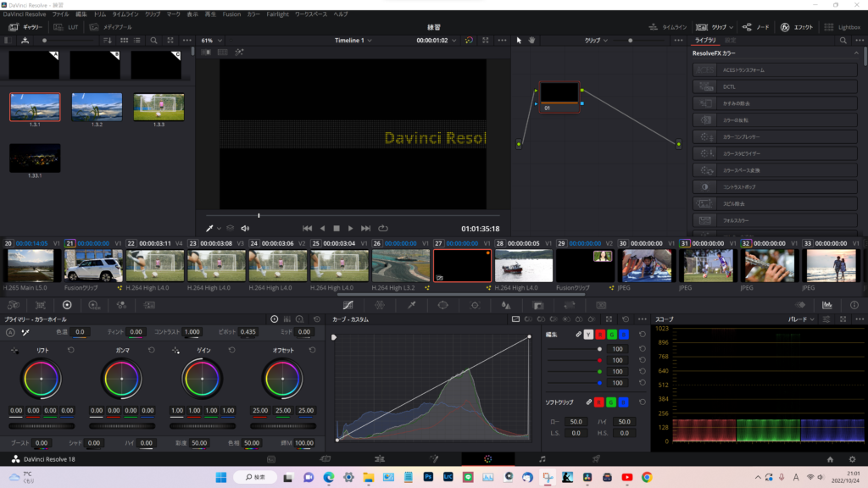This screenshot has width=868, height=488.
Task: Open the curves panel three-dot options menu
Action: coord(643,319)
